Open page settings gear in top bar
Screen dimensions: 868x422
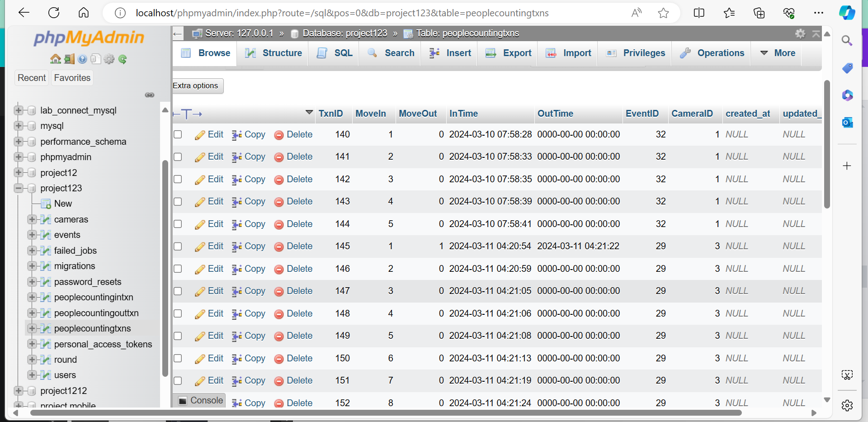pos(800,33)
